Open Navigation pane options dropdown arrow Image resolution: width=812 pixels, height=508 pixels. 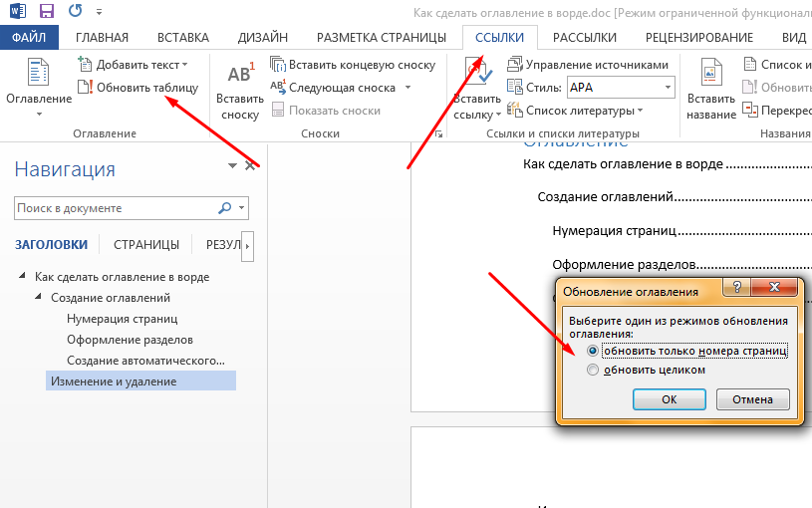point(232,165)
